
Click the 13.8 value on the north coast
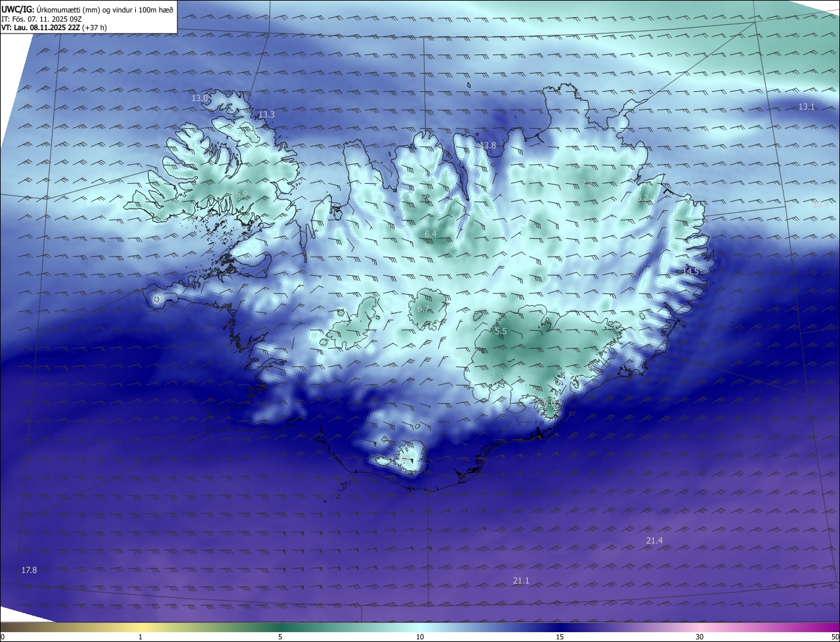click(488, 145)
